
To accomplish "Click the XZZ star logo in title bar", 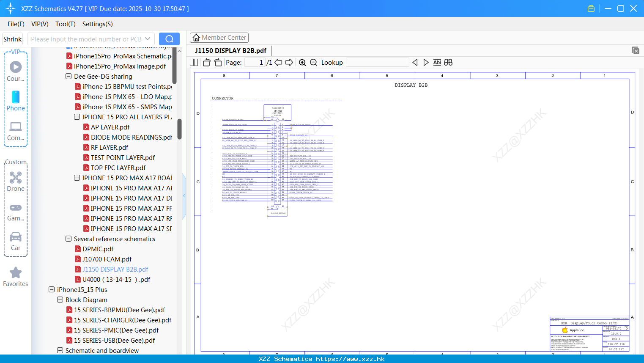I will 11,8.
